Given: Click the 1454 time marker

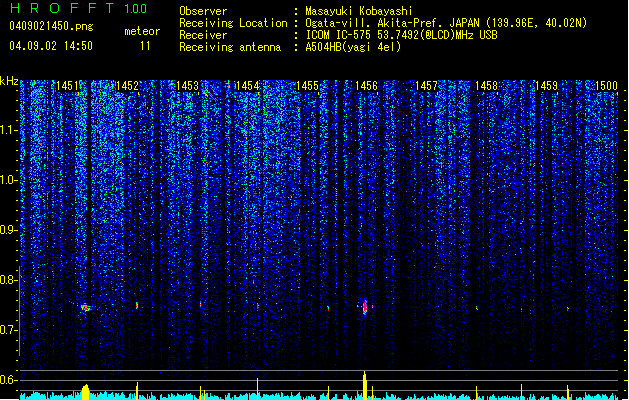Looking at the screenshot, I should [247, 86].
